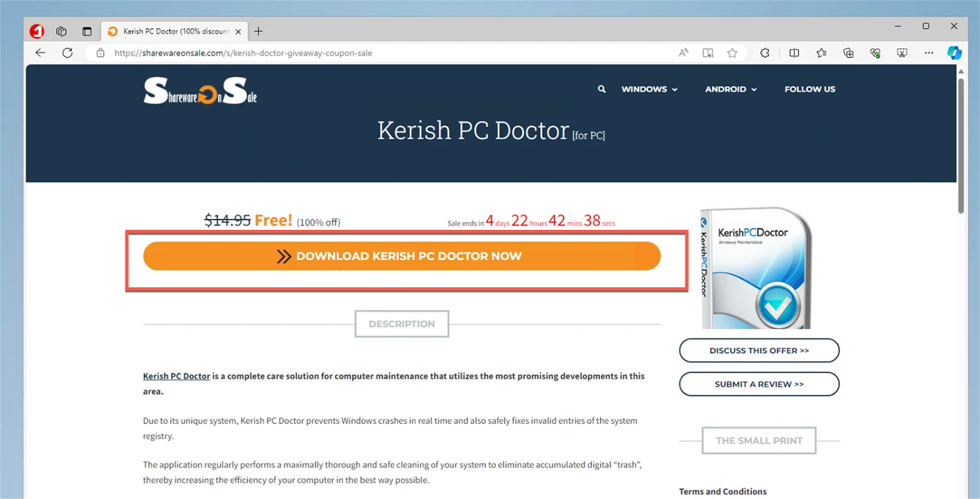Click the "Sale ends in" countdown timer
Image resolution: width=980 pixels, height=499 pixels.
click(x=531, y=221)
